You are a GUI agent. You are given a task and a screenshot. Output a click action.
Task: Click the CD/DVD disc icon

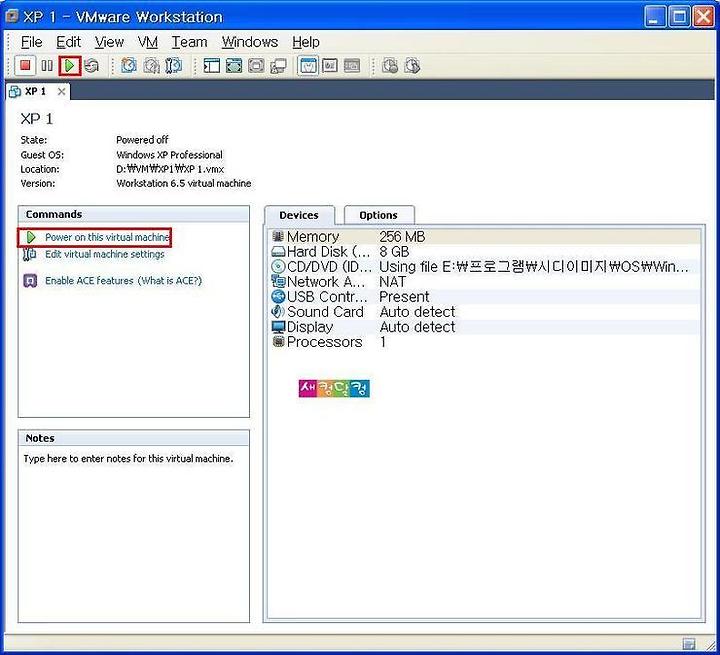click(x=278, y=266)
